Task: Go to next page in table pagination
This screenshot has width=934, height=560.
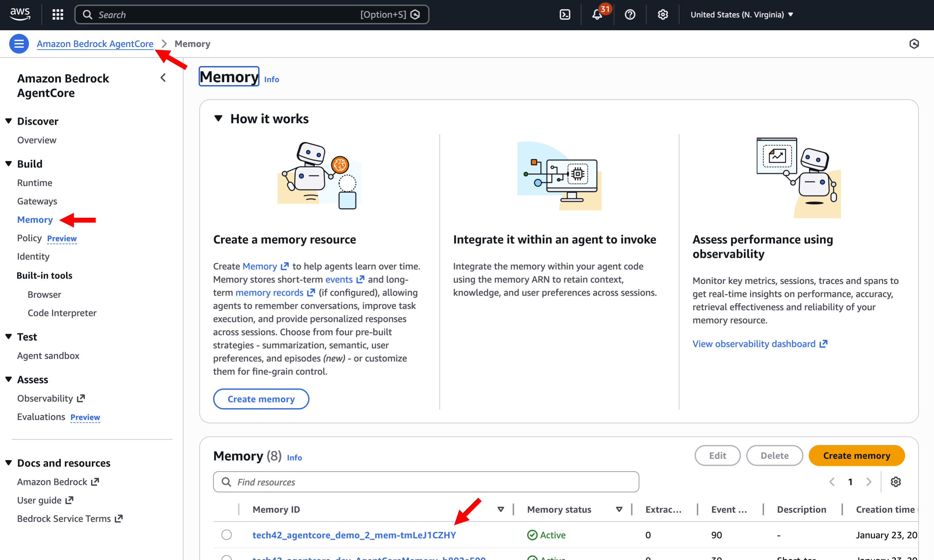Action: coord(869,482)
